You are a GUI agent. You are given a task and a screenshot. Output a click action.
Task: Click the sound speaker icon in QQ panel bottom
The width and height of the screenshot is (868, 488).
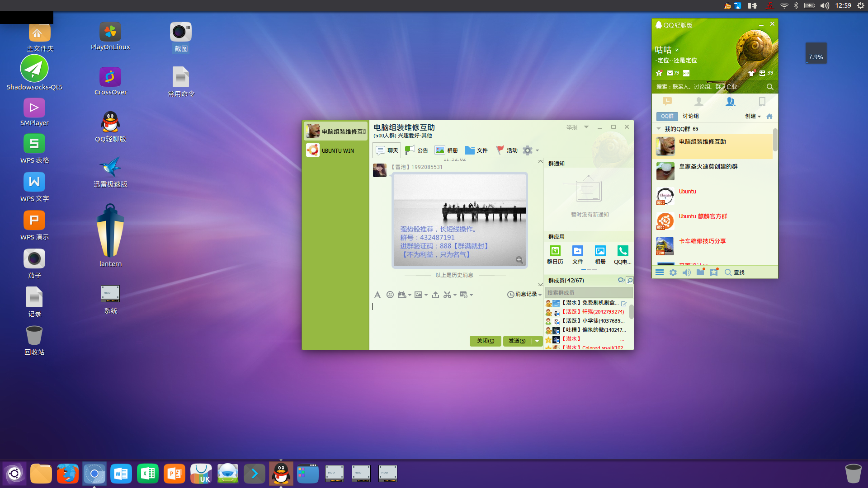(x=687, y=272)
